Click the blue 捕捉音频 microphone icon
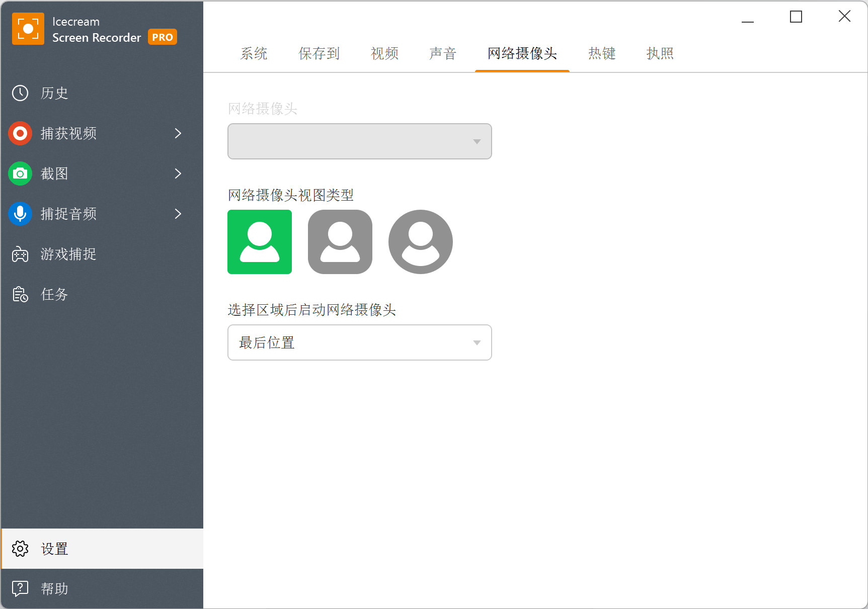This screenshot has width=868, height=609. pos(20,214)
